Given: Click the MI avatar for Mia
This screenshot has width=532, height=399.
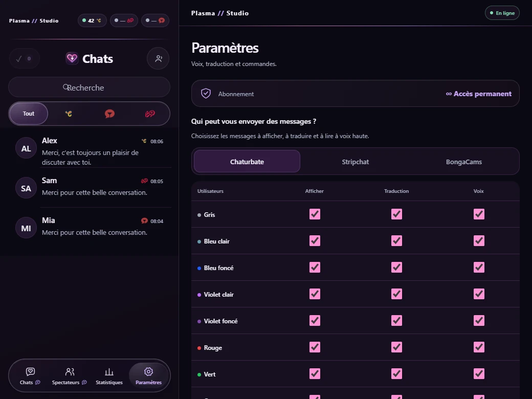Looking at the screenshot, I should pos(26,228).
